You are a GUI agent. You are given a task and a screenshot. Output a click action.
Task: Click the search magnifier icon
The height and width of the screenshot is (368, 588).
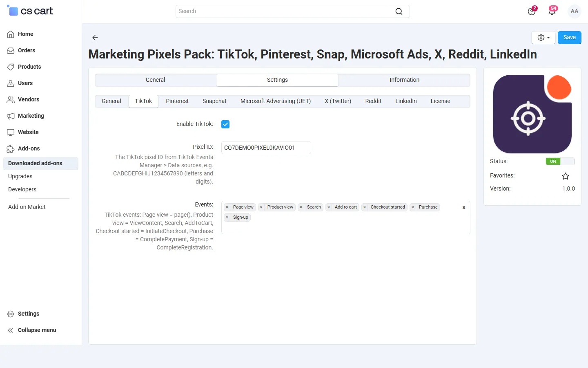(x=399, y=11)
